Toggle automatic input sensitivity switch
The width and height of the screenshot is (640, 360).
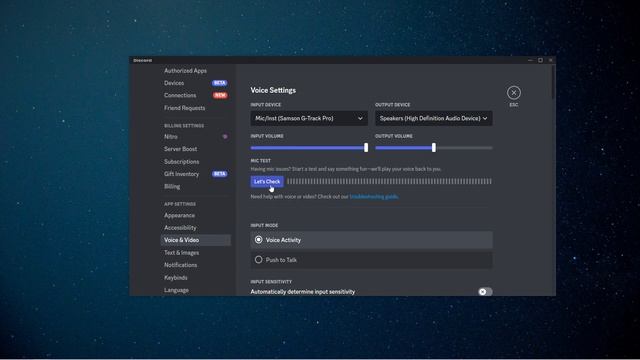[485, 292]
